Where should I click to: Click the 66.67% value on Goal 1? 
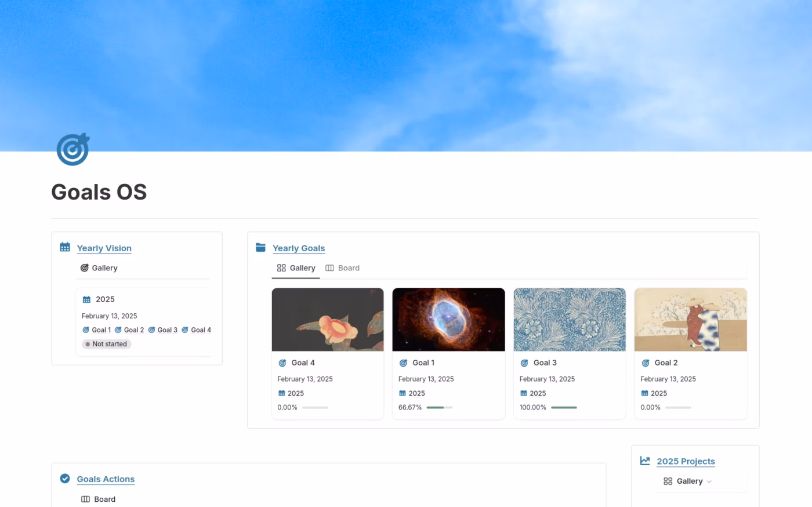coord(410,408)
